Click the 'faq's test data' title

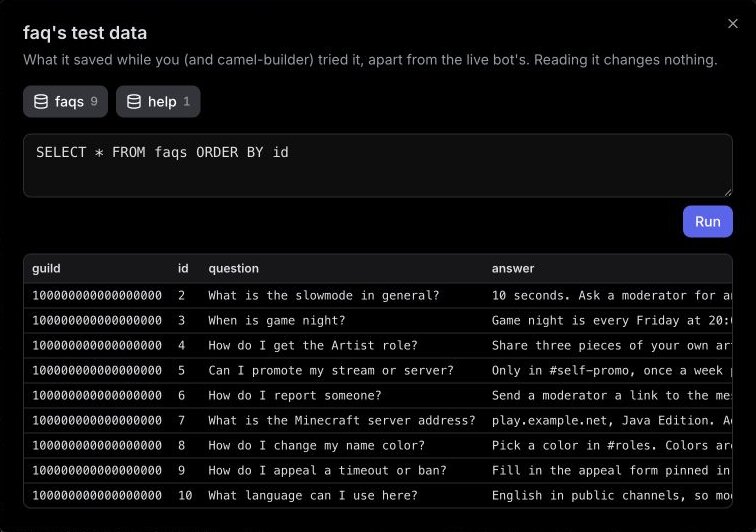coord(85,33)
